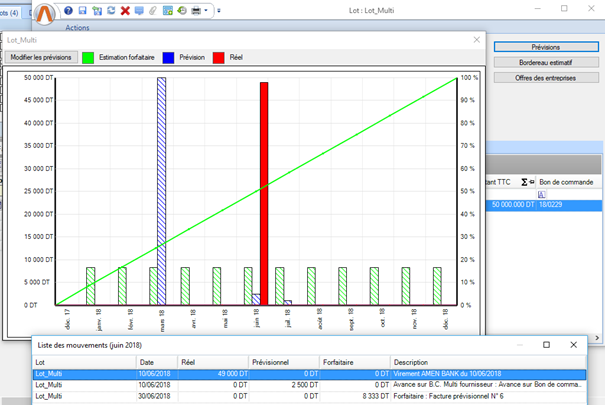The width and height of the screenshot is (605, 405).
Task: Click the Offres des entreprises button
Action: (x=544, y=77)
